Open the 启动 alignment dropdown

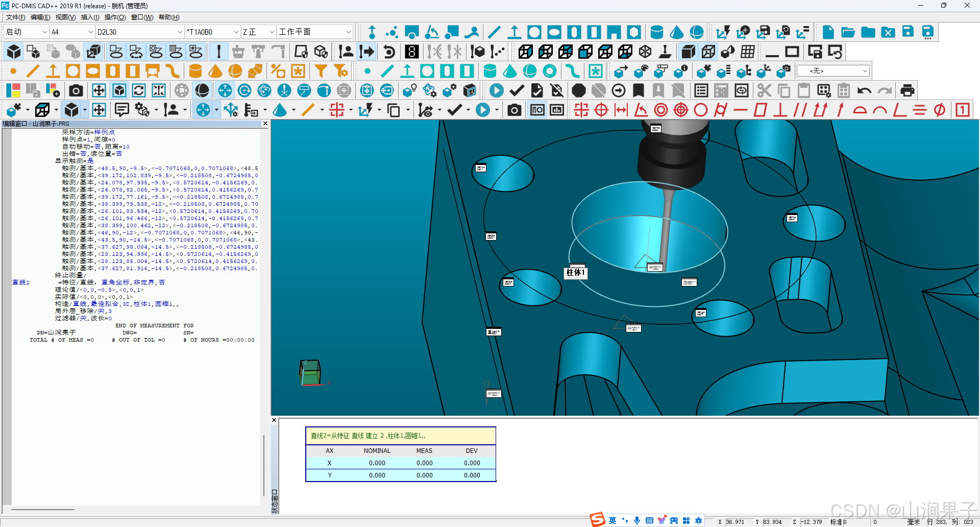[26, 32]
